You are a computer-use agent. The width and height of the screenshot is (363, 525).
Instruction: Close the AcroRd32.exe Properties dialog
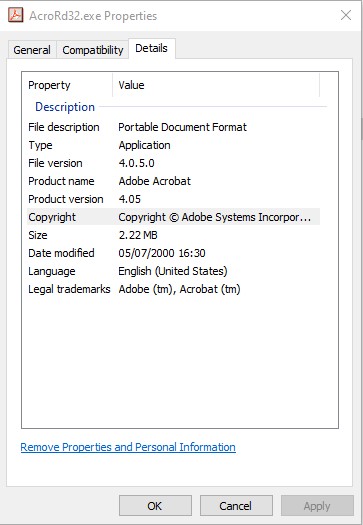click(346, 15)
